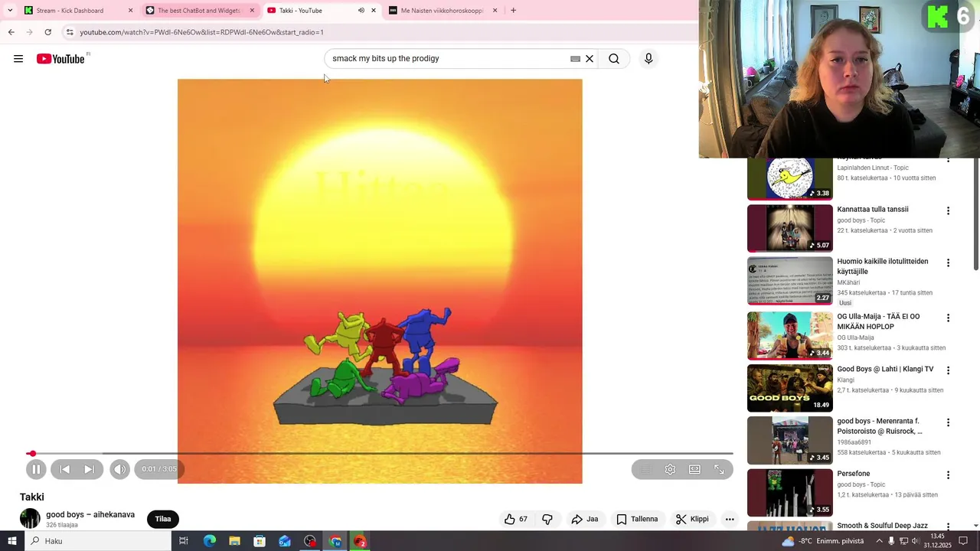Open OBS Studio from the taskbar
This screenshot has width=980, height=551.
pos(310,541)
